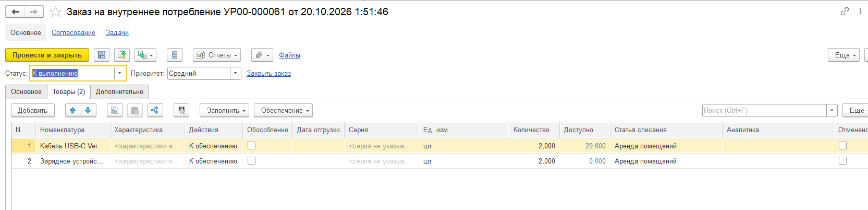Toggle the Отменено checkbox in the first row
The height and width of the screenshot is (210, 868).
coord(842,146)
